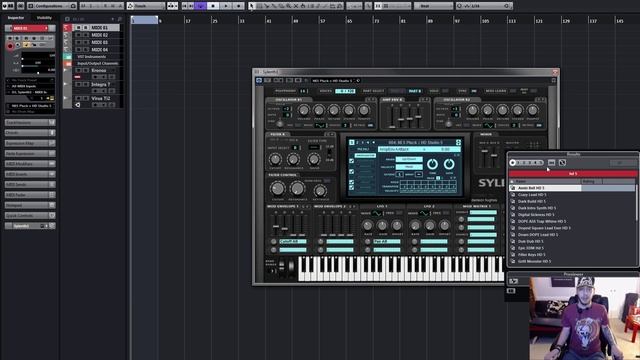The width and height of the screenshot is (640, 360).
Task: Open the Sylenth1 display Menu button
Action: tap(363, 149)
